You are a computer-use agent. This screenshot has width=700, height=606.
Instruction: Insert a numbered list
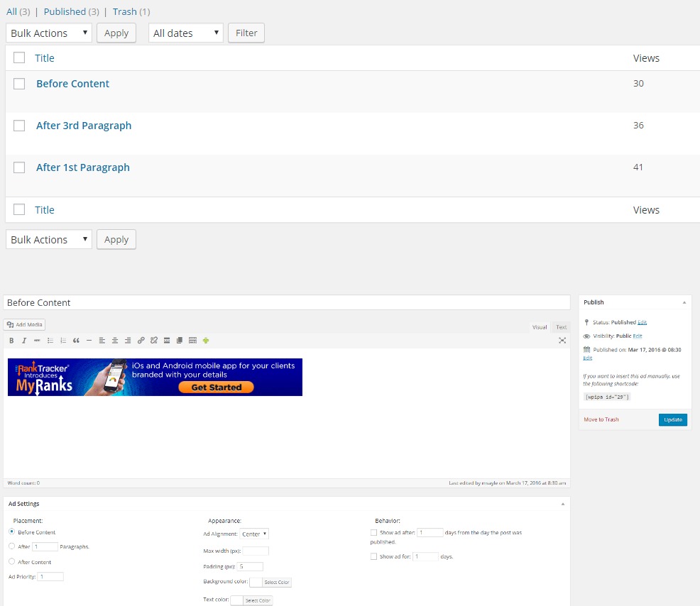(63, 341)
